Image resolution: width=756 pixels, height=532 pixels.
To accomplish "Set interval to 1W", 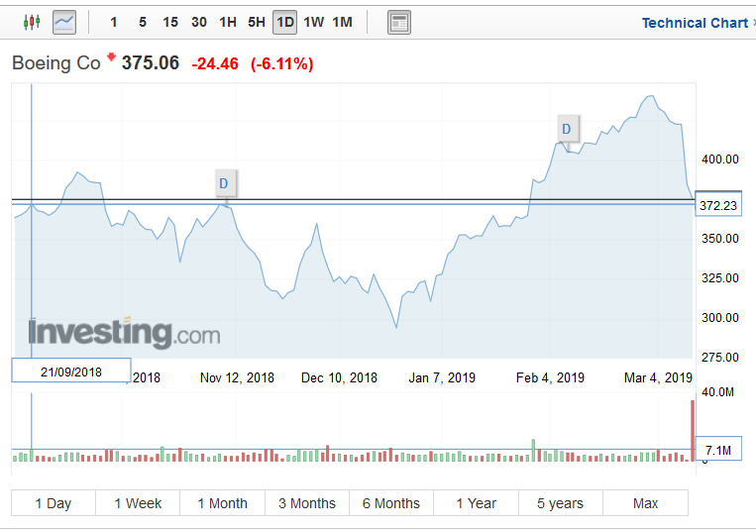I will pyautogui.click(x=313, y=22).
